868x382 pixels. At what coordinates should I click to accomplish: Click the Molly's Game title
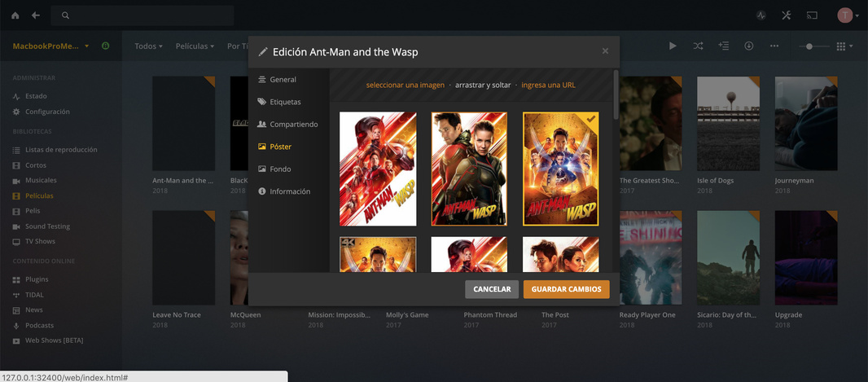click(407, 315)
